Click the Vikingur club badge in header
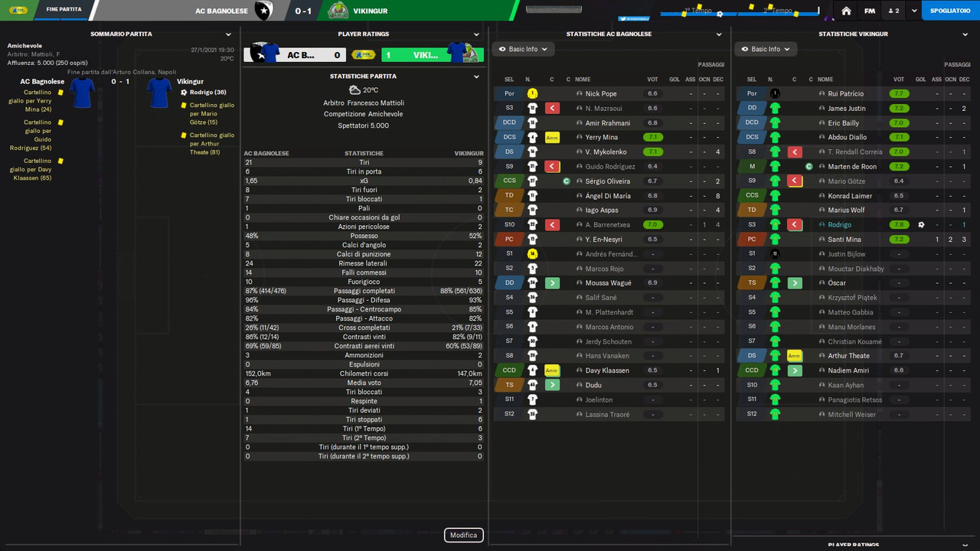980x551 pixels. (338, 11)
